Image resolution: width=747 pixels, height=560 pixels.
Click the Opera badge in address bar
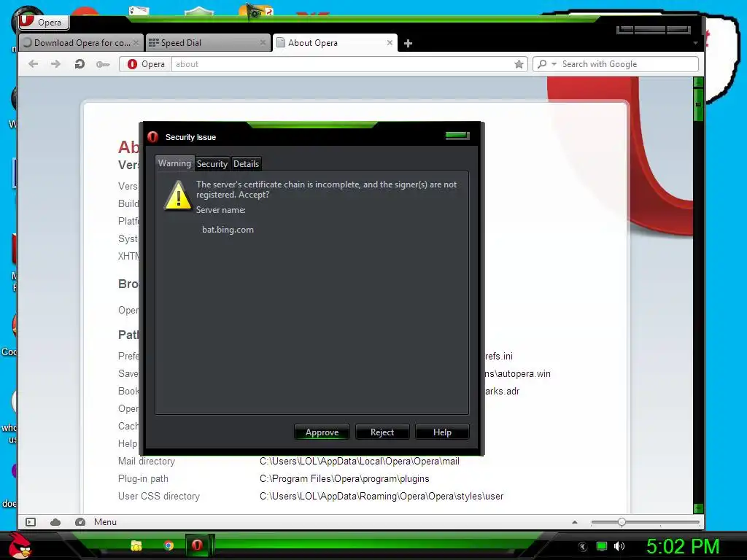click(146, 64)
